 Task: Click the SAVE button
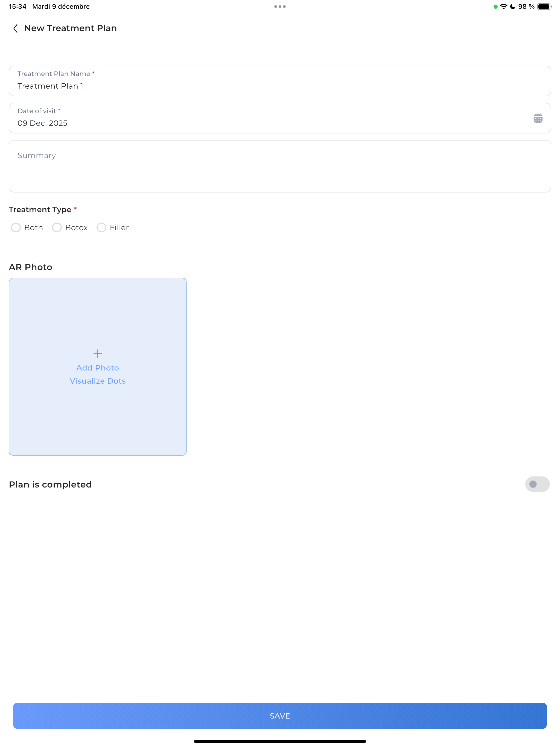(x=280, y=716)
